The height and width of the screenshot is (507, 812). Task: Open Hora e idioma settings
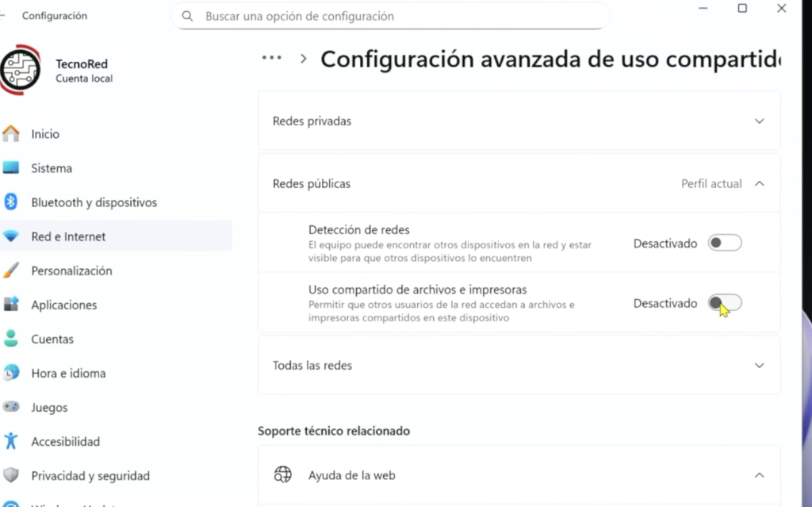[116, 373]
